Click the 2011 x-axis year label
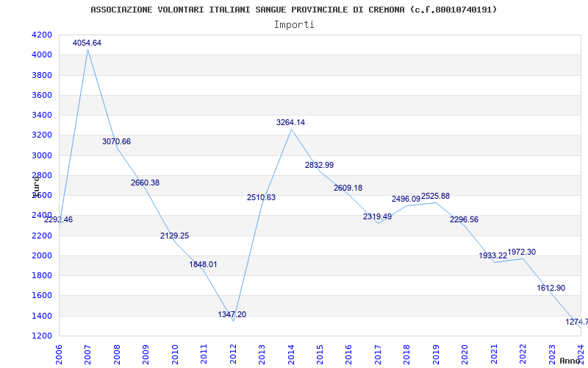 pos(204,354)
